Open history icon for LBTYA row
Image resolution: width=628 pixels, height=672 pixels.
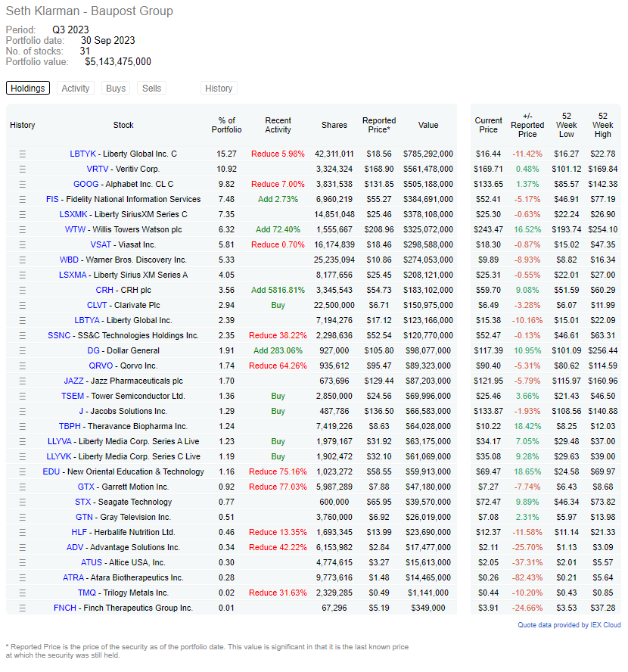click(22, 321)
